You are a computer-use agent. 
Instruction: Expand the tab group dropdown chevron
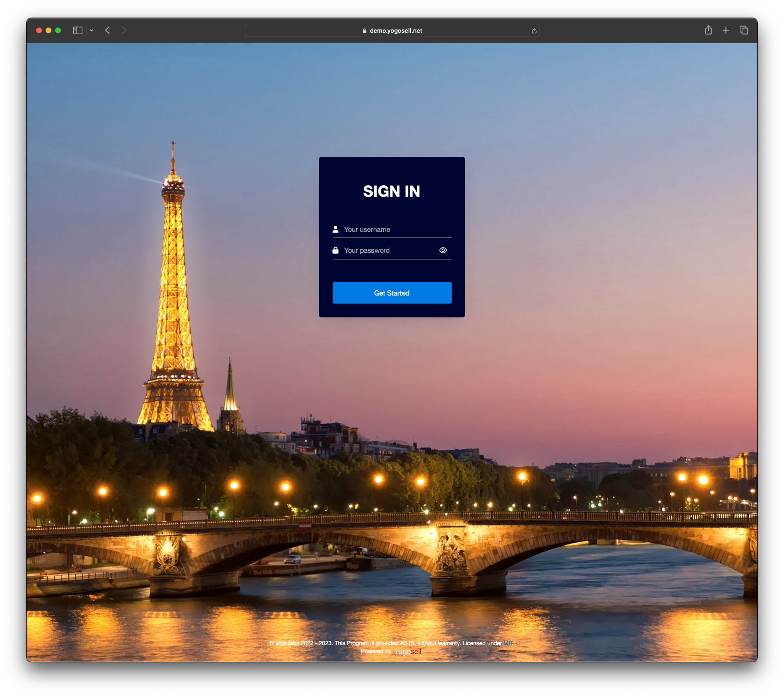coord(91,30)
